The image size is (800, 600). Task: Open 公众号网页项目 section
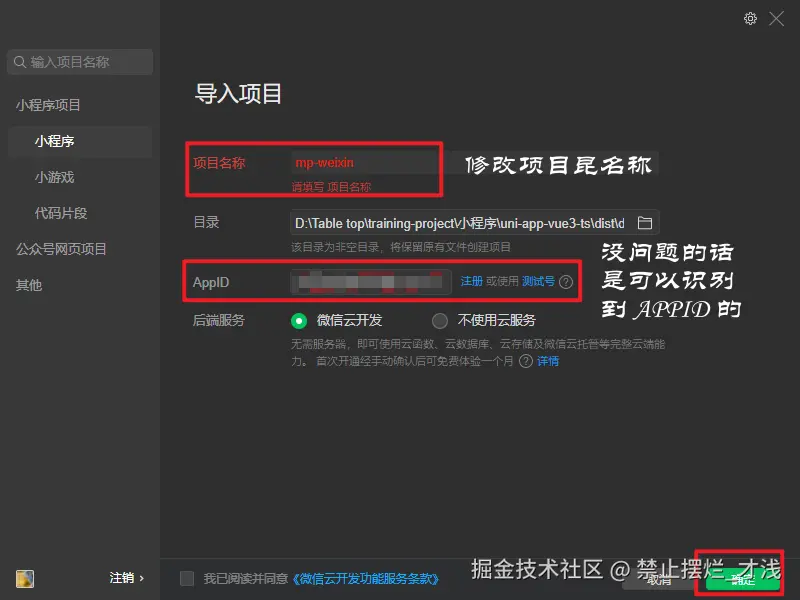(x=61, y=249)
